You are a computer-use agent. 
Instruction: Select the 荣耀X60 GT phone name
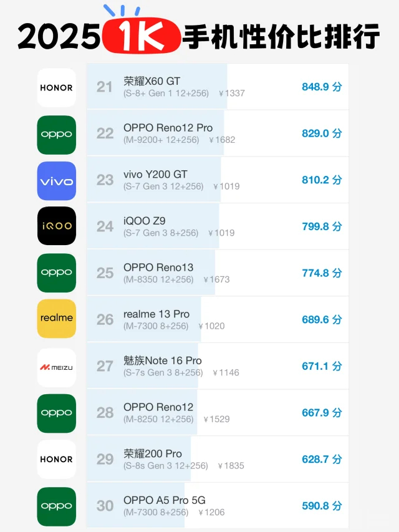coord(151,81)
